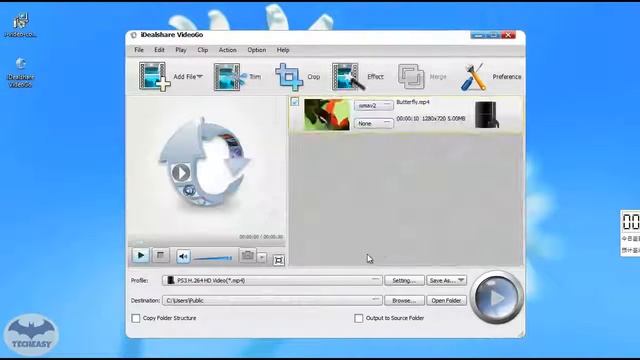Open the Clip menu
The image size is (640, 360).
point(203,50)
